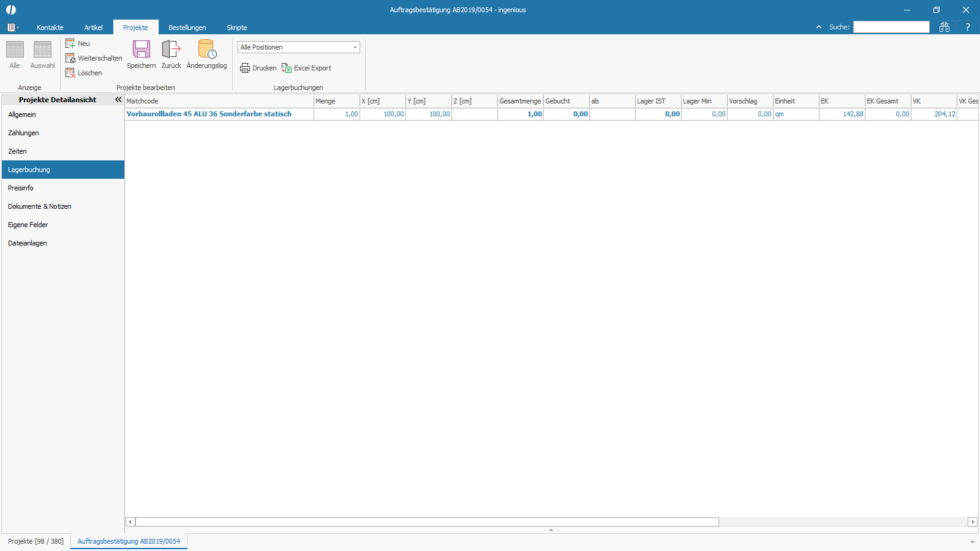This screenshot has width=980, height=551.
Task: Click the ab column header
Action: coord(612,101)
